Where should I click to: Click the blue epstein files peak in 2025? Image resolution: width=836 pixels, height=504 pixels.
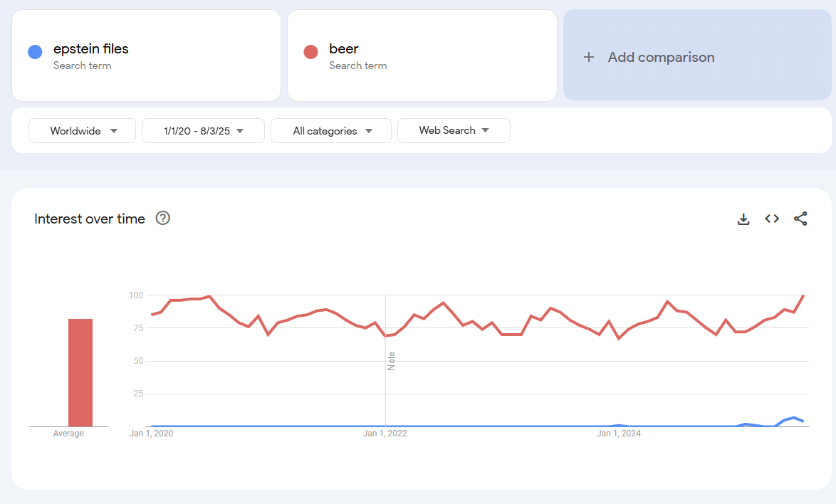[x=794, y=418]
